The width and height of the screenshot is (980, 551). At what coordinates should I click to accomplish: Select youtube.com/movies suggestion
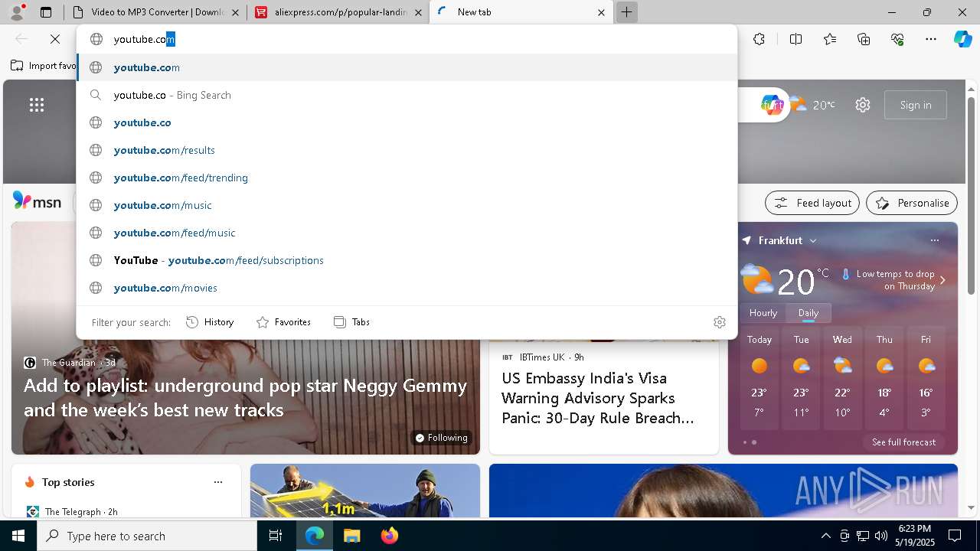point(407,288)
